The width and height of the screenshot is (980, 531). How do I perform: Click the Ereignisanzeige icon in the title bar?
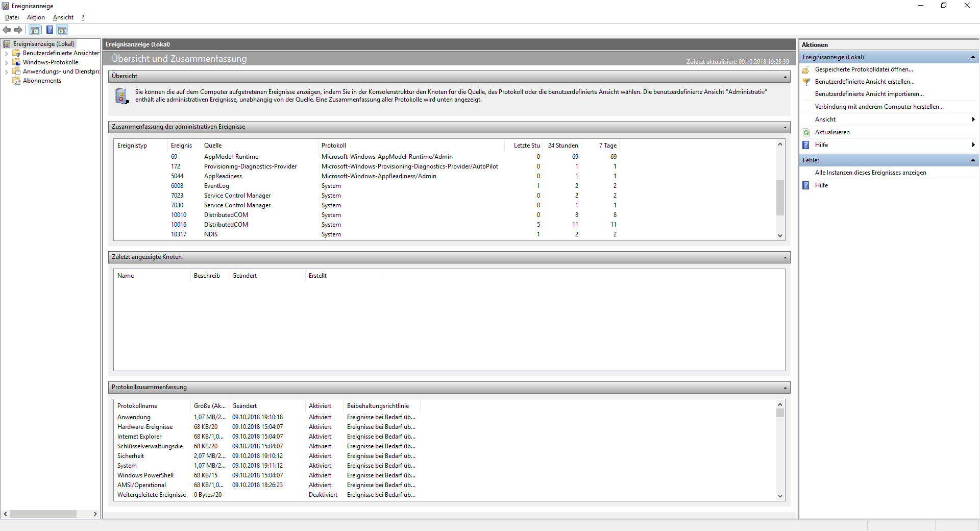tap(6, 6)
